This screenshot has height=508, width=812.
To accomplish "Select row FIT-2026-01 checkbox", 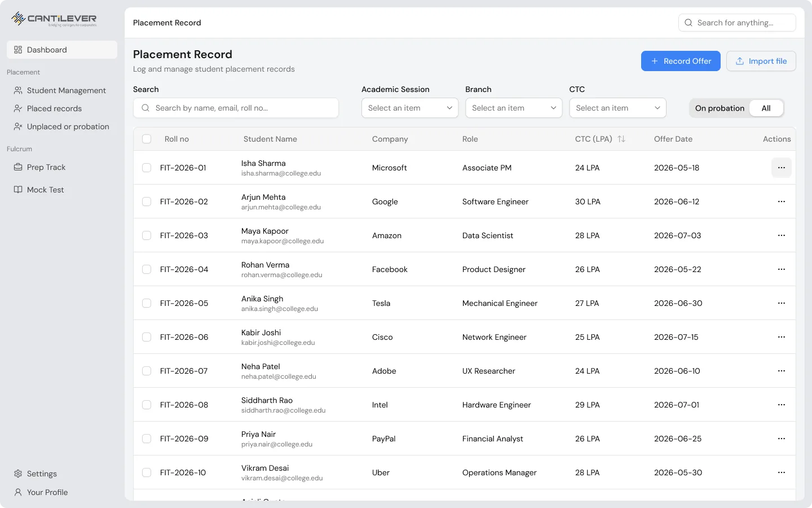I will tap(147, 168).
